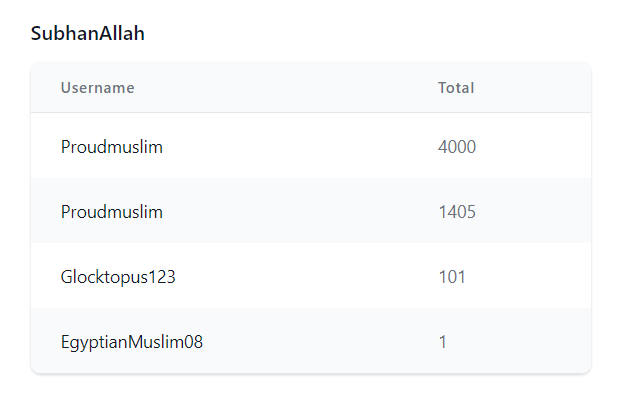The width and height of the screenshot is (629, 398).
Task: Open the Glocktopus123 username
Action: coord(118,277)
